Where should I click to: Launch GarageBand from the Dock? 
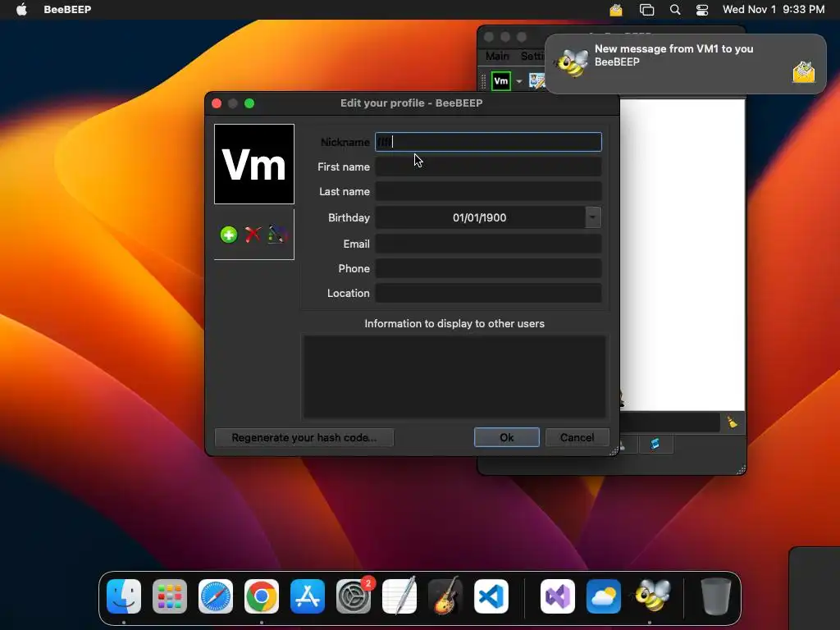coord(445,596)
